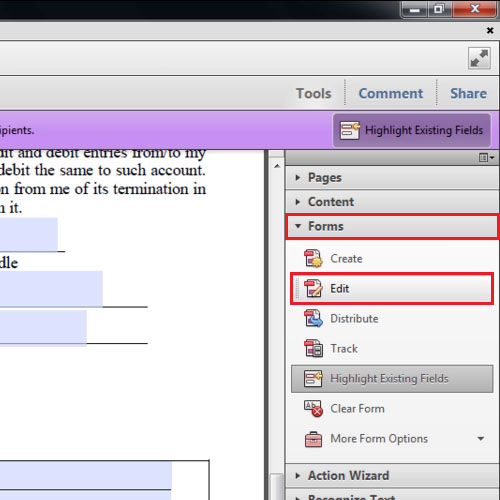Screen dimensions: 500x500
Task: Collapse the Forms panel section
Action: (392, 226)
